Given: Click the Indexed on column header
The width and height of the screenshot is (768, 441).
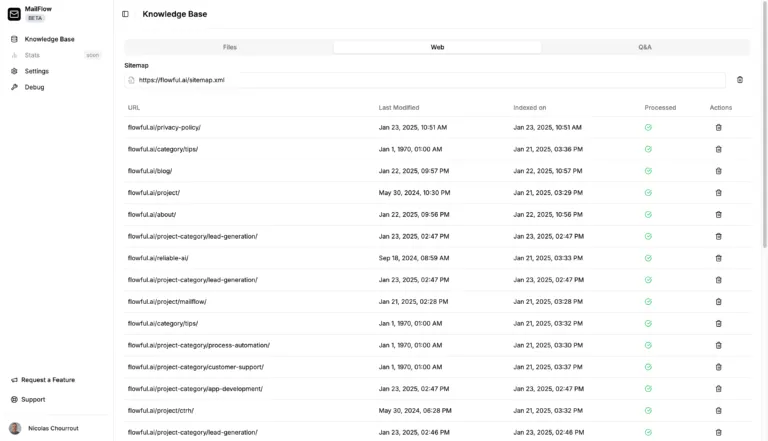Looking at the screenshot, I should [x=529, y=107].
